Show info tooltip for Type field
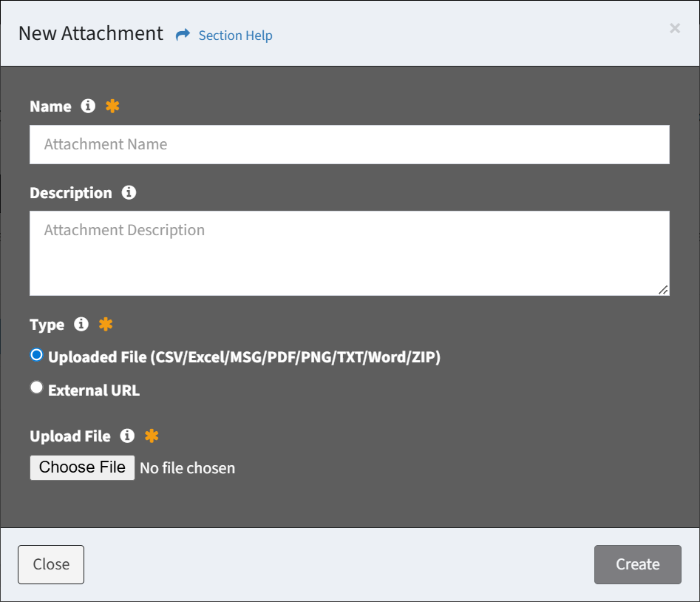 coord(81,324)
